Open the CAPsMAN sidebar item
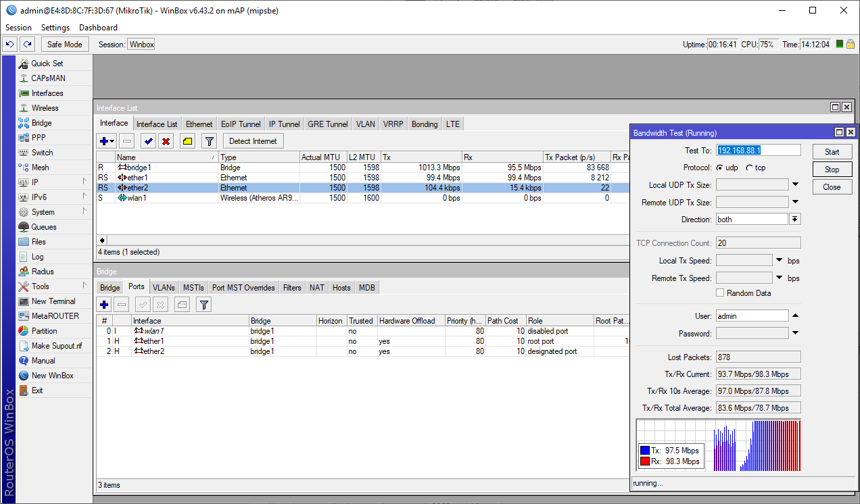Image resolution: width=860 pixels, height=504 pixels. pos(48,78)
